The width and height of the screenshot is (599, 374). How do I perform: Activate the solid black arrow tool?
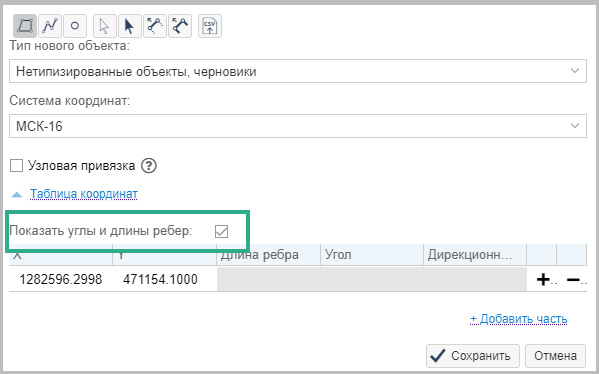(x=130, y=26)
